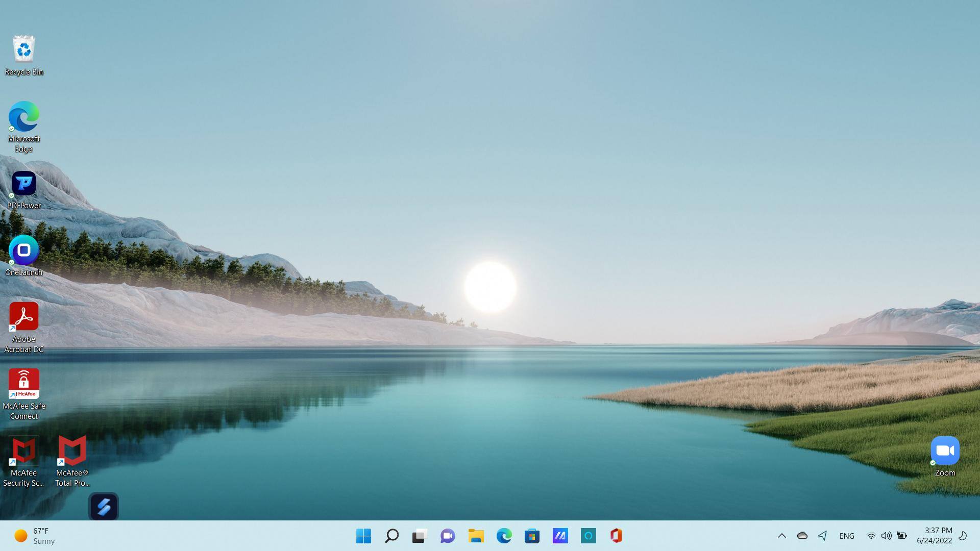Click the McAfee Total Protection shortcut
Screen dimensions: 980x551
point(72,451)
